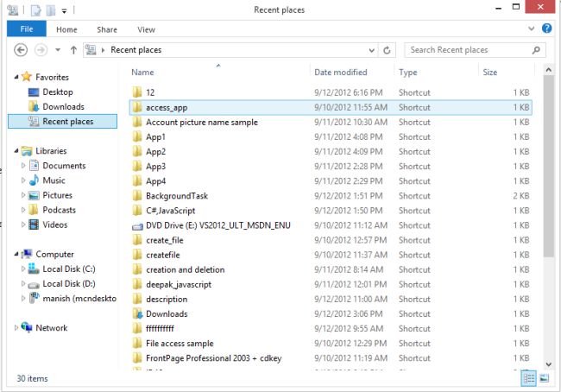Switch to Details view icon in status bar

click(529, 378)
